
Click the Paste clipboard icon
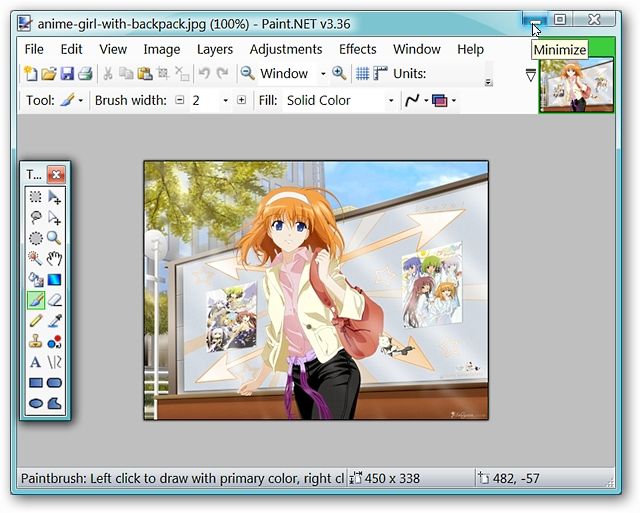click(144, 74)
